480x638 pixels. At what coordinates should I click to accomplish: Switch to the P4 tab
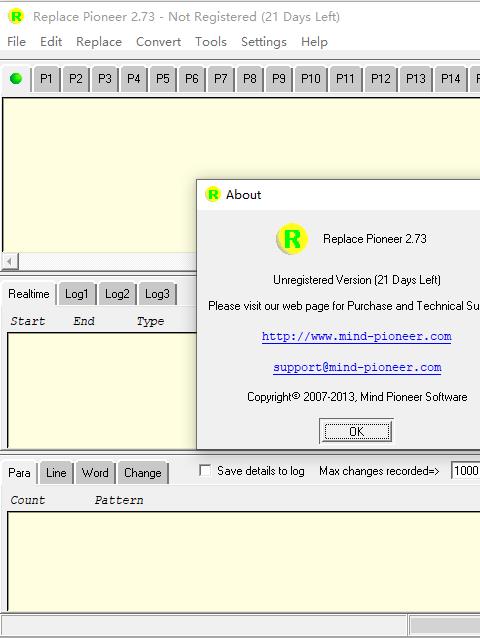(133, 79)
